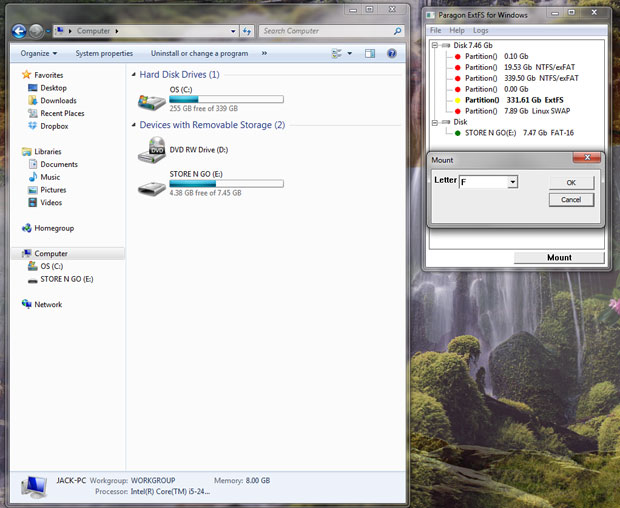Image resolution: width=620 pixels, height=508 pixels.
Task: Select the 19.53 Gb NTFS/exFAT partition
Action: coord(520,67)
